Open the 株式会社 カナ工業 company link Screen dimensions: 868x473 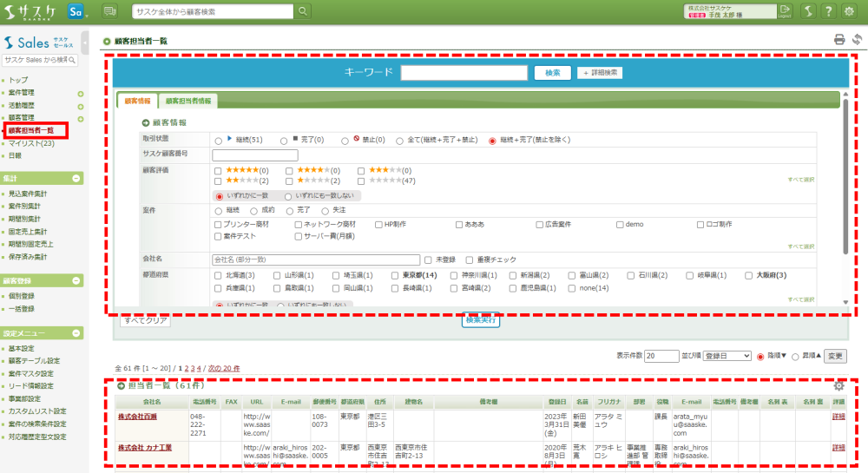coord(145,448)
